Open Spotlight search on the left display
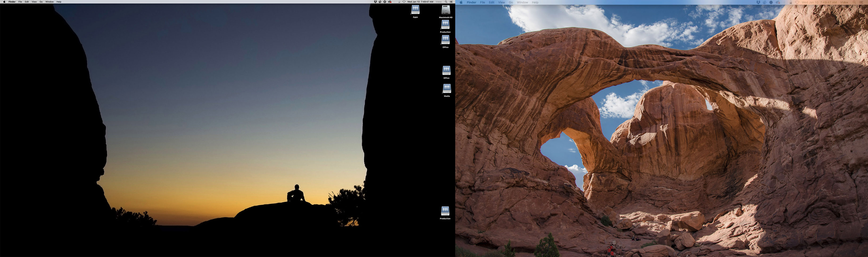Screen dimensions: 868x257 (446, 2)
